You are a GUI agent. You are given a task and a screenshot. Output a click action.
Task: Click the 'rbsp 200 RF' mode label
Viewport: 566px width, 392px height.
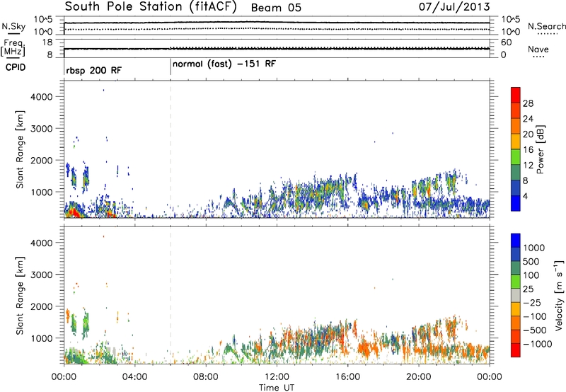point(94,70)
